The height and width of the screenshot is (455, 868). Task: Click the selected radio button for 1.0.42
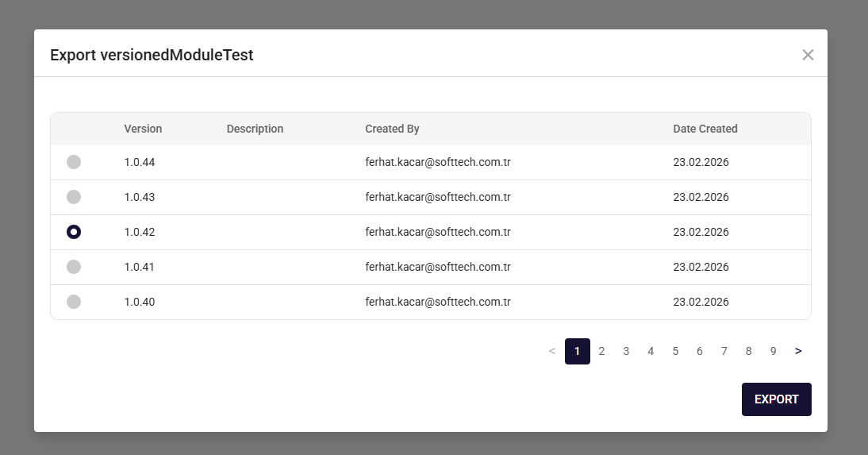click(74, 232)
